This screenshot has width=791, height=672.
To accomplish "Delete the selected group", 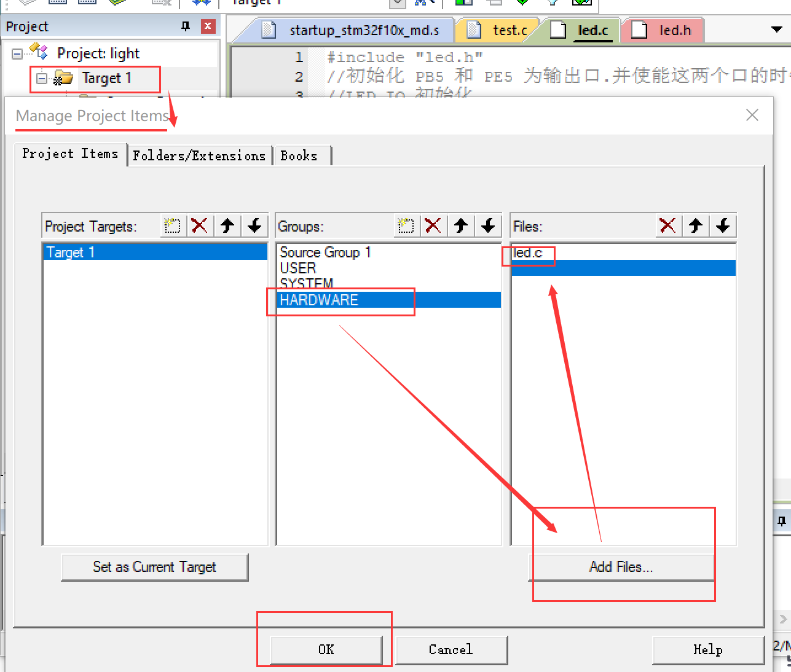I will (433, 226).
